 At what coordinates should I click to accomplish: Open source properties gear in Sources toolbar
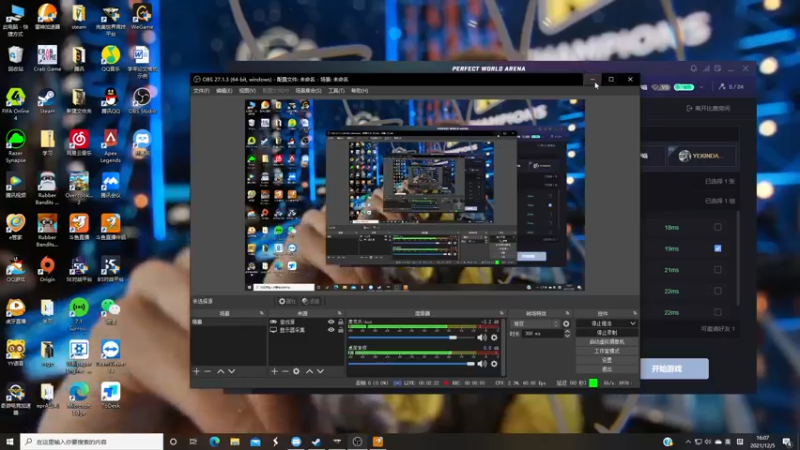(296, 371)
